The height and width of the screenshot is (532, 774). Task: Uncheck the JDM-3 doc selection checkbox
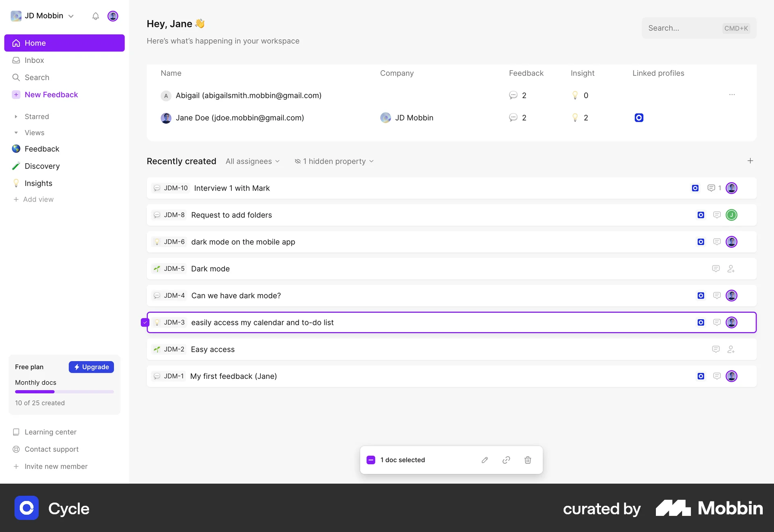coord(145,322)
